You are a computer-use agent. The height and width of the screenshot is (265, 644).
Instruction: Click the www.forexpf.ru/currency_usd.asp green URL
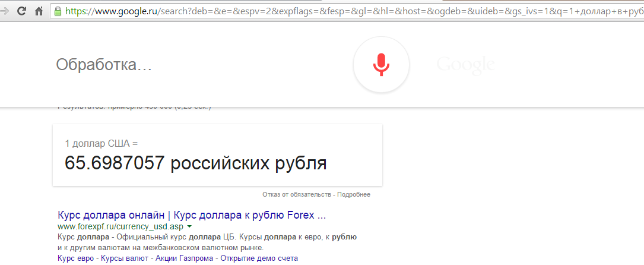[x=120, y=226]
